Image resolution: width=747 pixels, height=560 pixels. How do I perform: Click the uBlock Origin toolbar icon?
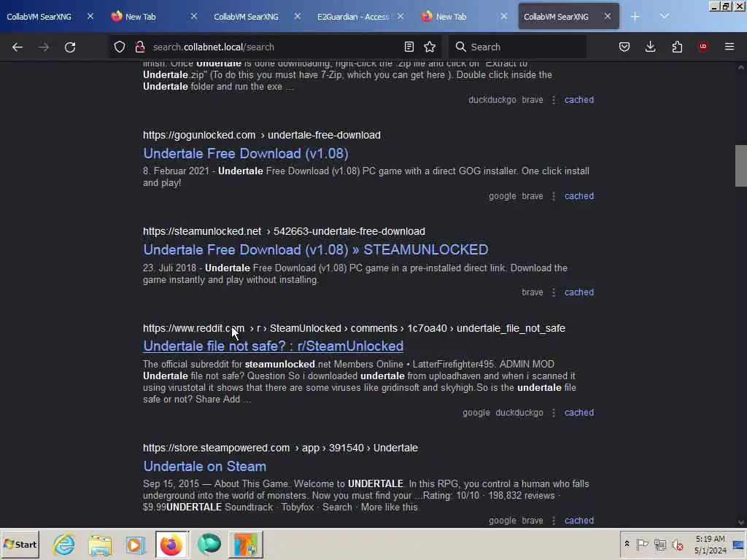point(703,46)
